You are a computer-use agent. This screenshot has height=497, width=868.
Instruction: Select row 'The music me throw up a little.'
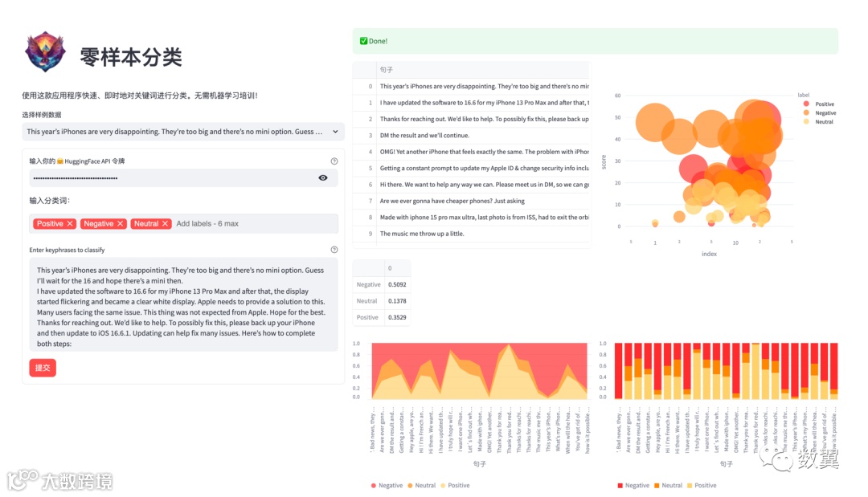pos(472,234)
